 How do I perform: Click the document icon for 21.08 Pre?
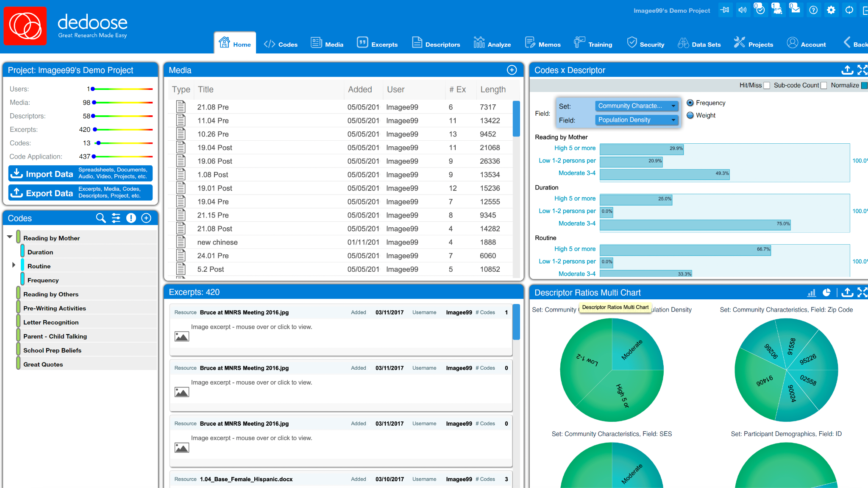[x=181, y=107]
